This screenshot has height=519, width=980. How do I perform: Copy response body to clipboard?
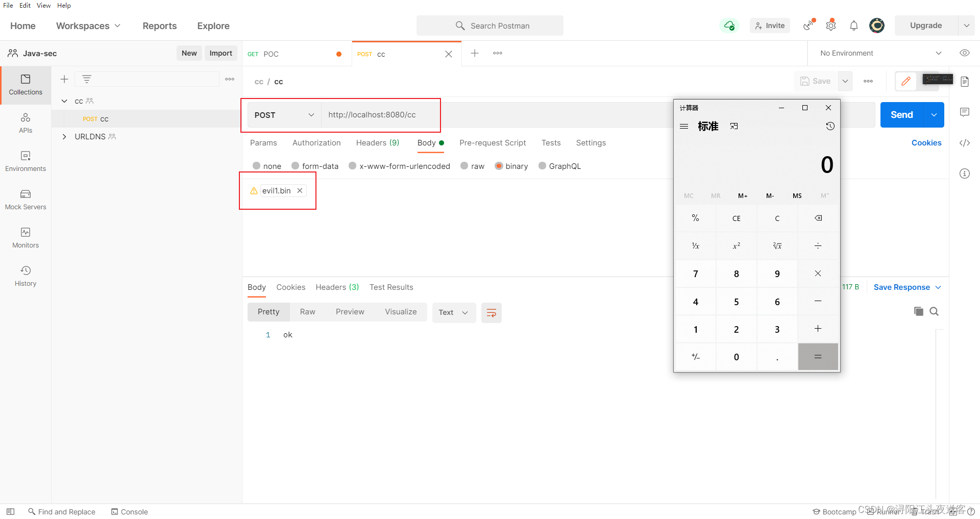918,311
